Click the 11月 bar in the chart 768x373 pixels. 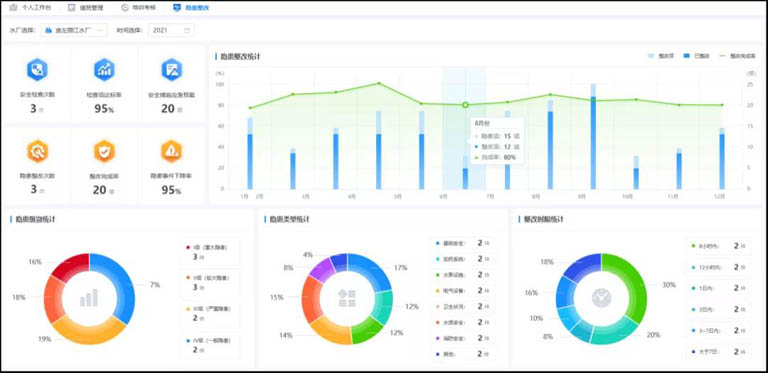tap(679, 169)
